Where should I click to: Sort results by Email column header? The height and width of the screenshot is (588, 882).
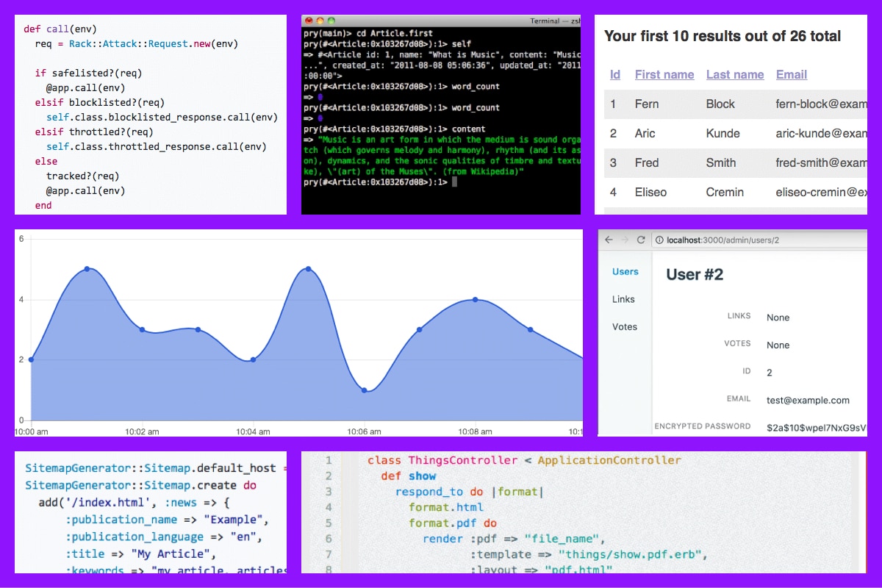point(792,74)
